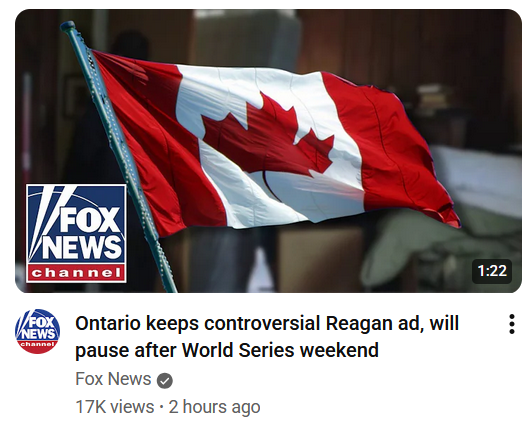Click the Fox News channel logo on thumbnail
531x428 pixels.
[76, 234]
